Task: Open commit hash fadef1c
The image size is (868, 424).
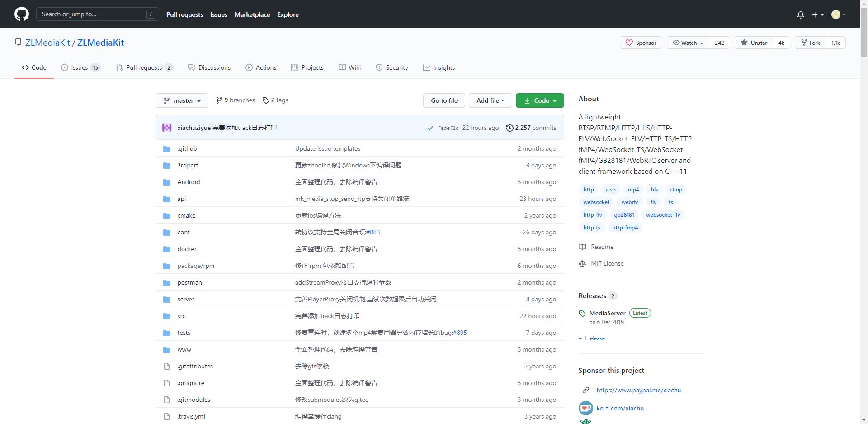Action: tap(448, 128)
